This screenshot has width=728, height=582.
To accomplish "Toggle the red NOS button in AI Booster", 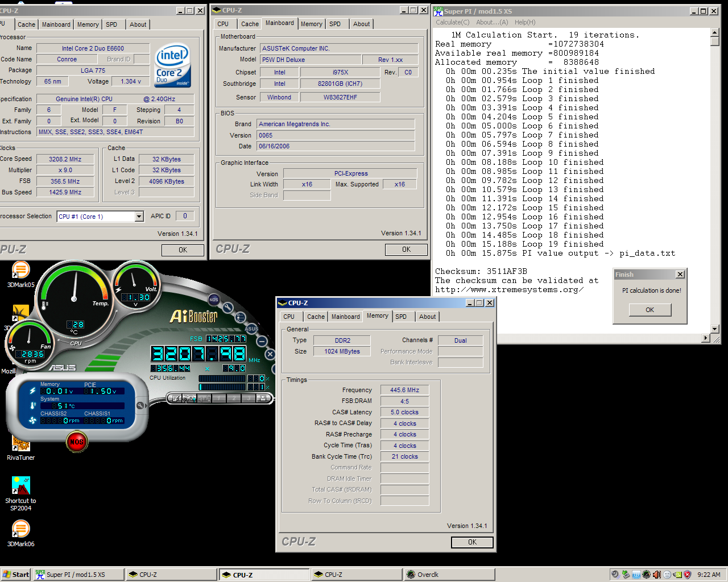I will click(77, 442).
